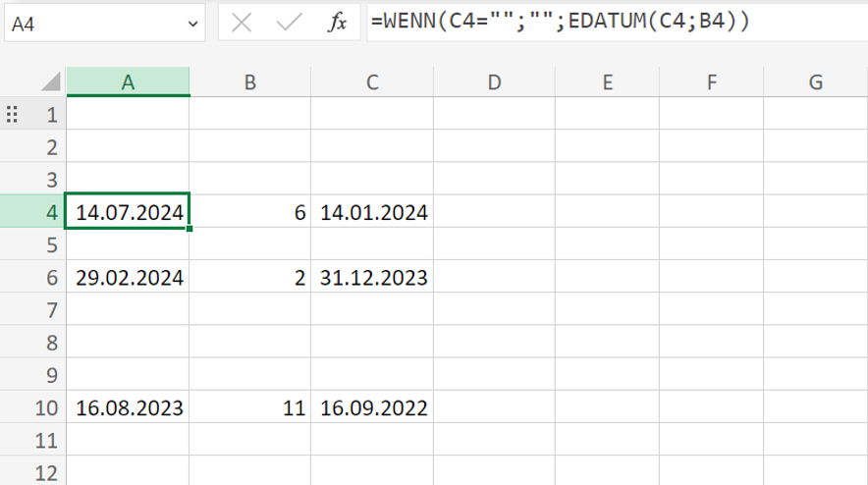Image resolution: width=868 pixels, height=485 pixels.
Task: Click the Select All corner triangle
Action: 51,81
